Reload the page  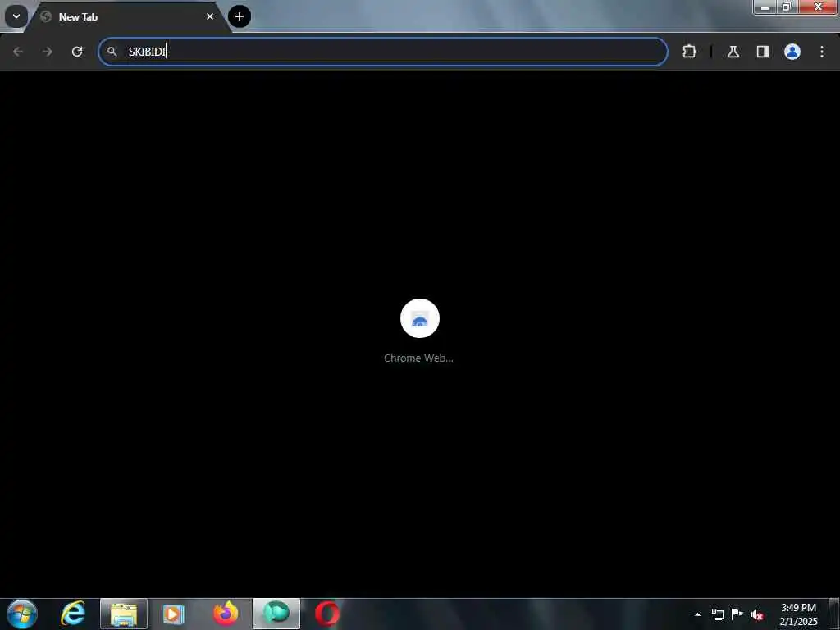[77, 52]
